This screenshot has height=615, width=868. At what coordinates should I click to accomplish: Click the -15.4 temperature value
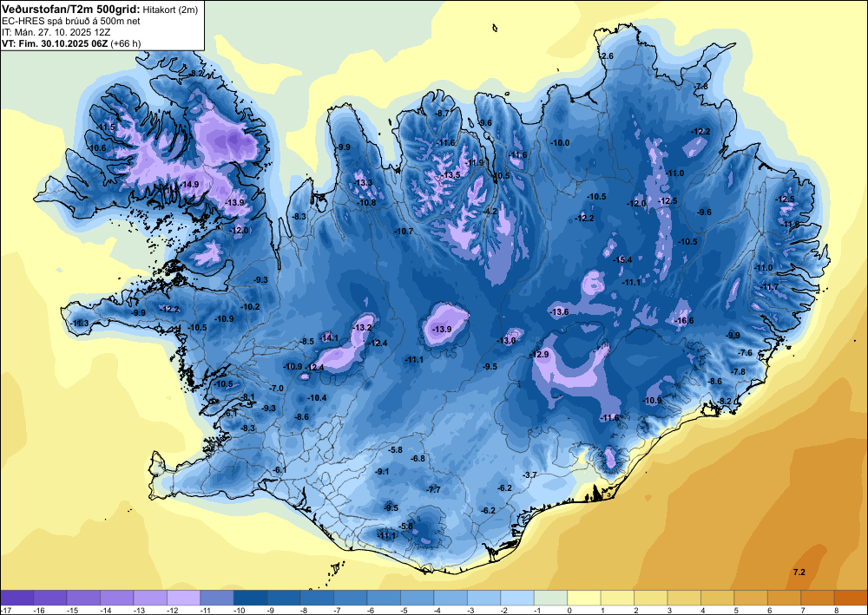point(622,260)
